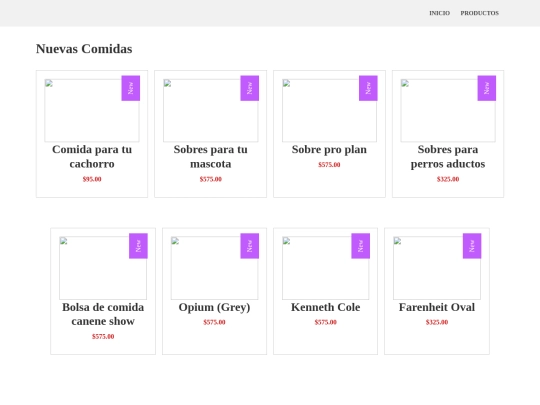This screenshot has height=405, width=540.
Task: Click the Bolsa de comida canene show image
Action: coord(103,268)
